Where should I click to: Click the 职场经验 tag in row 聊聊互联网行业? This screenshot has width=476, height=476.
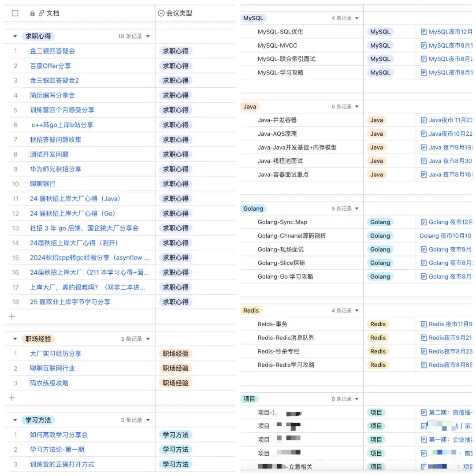(175, 368)
